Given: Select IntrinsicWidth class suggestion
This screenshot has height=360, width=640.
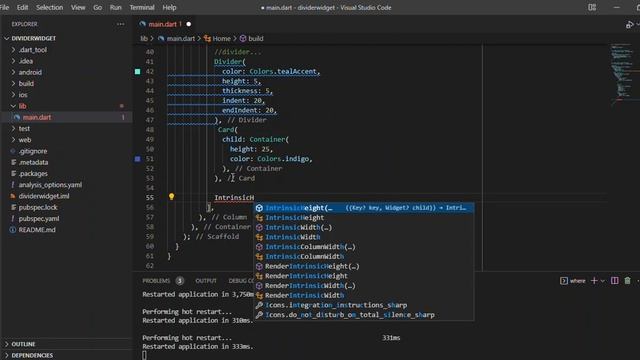Looking at the screenshot, I should [364, 237].
